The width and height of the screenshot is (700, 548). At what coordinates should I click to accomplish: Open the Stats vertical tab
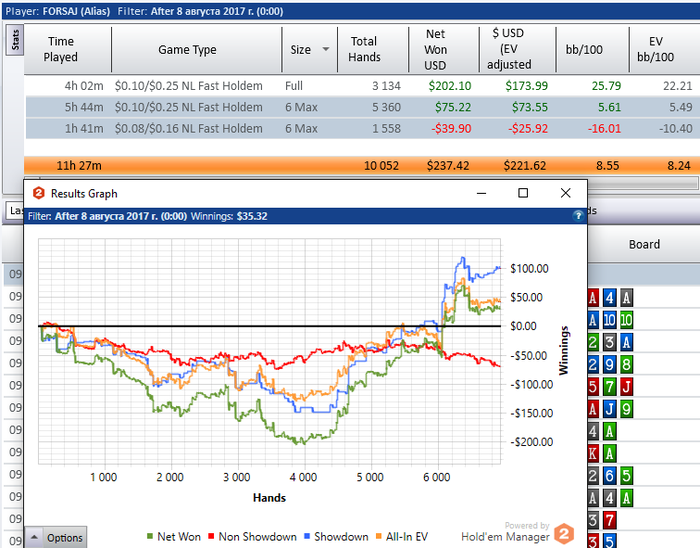coord(14,39)
